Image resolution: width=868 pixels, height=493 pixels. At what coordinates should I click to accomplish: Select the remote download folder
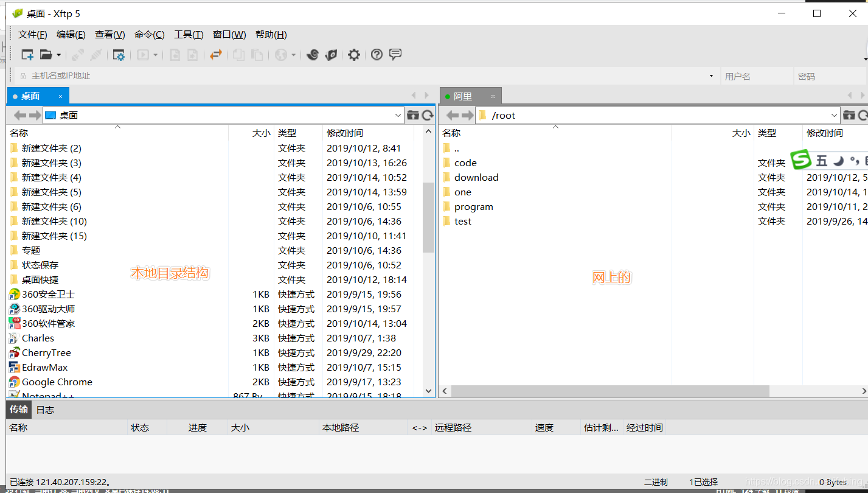point(476,177)
